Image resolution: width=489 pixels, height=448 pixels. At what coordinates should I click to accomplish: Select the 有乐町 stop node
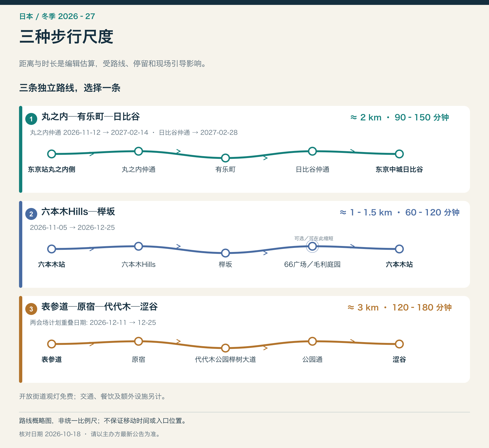coord(225,158)
